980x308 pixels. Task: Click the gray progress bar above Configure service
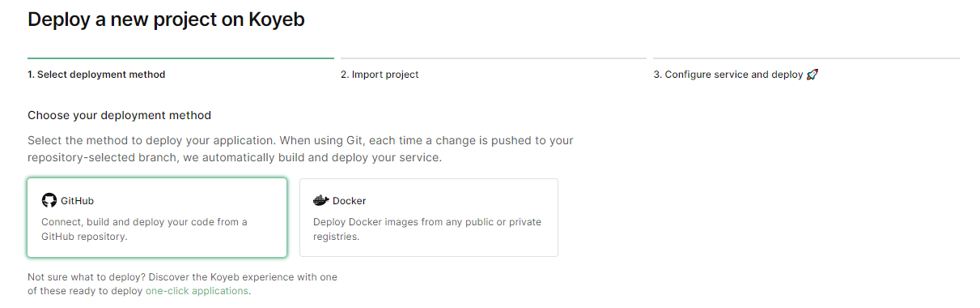[x=807, y=58]
